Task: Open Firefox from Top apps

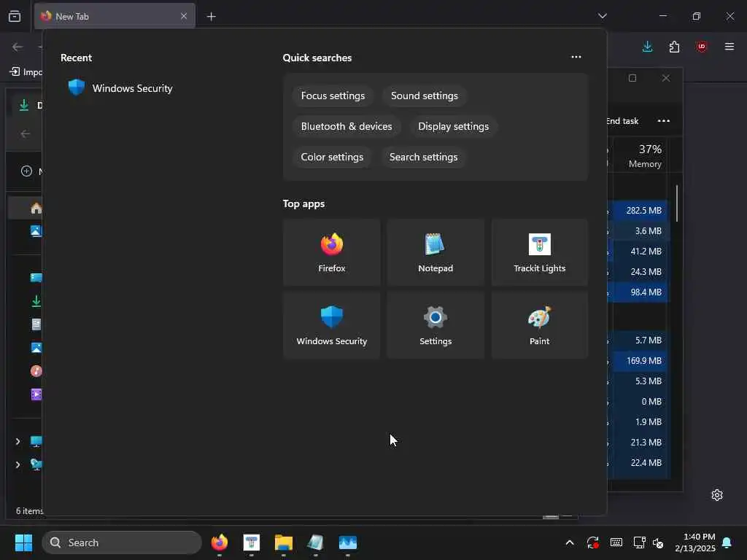Action: coord(332,252)
